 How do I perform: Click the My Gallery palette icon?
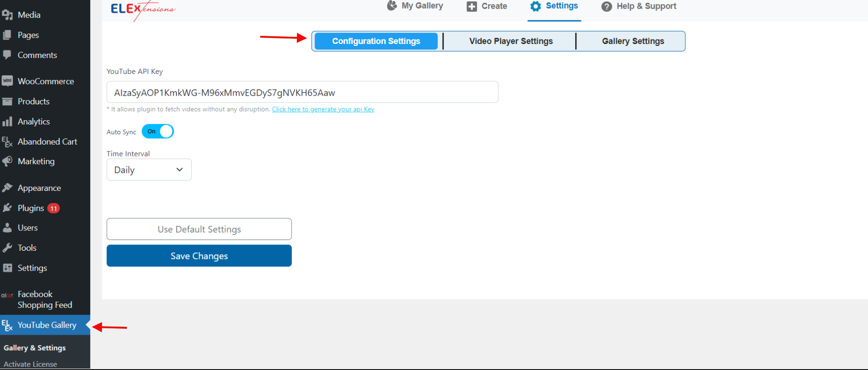(x=392, y=5)
